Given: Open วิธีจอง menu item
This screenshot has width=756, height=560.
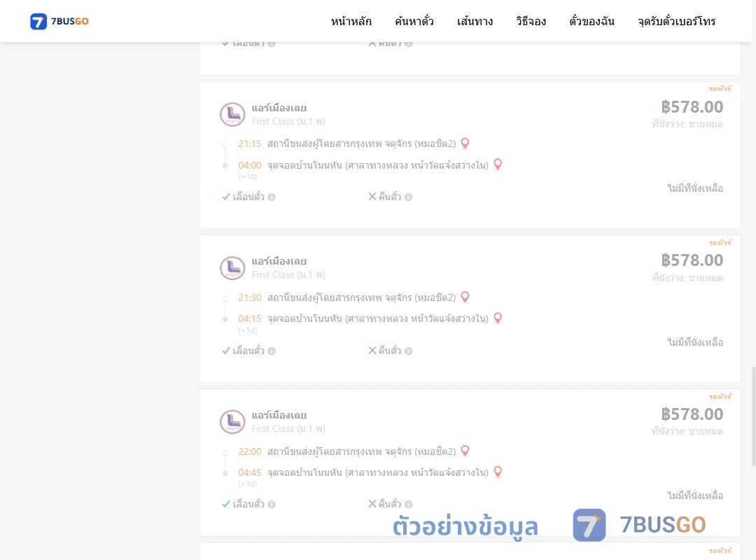Looking at the screenshot, I should pyautogui.click(x=531, y=21).
